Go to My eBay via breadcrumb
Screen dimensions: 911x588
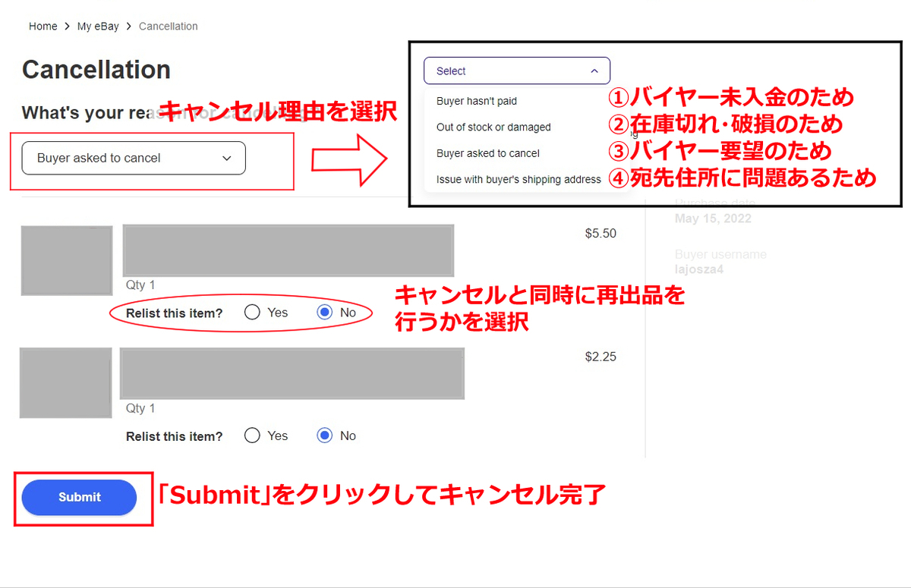97,26
